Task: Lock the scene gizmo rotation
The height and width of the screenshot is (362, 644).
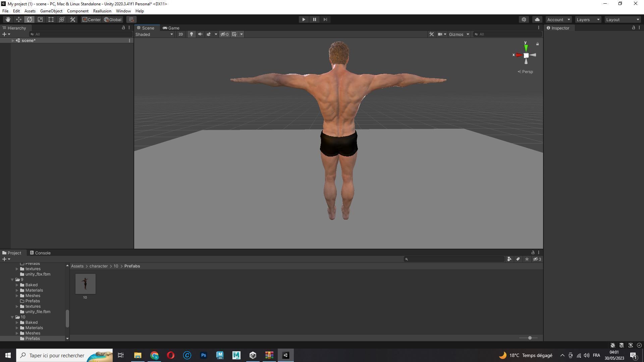Action: click(537, 44)
